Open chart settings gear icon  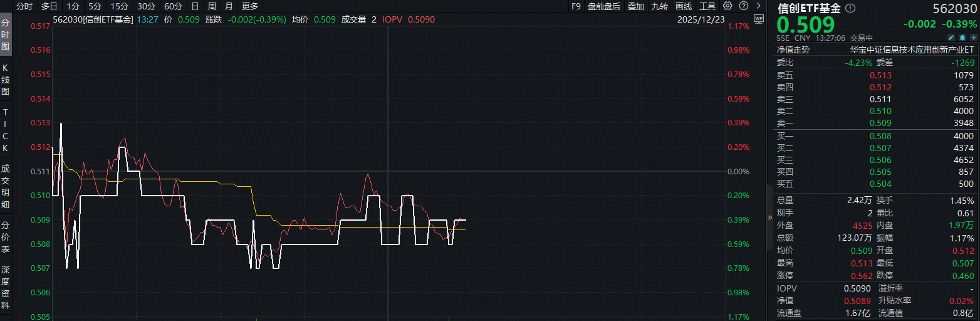coord(727,6)
